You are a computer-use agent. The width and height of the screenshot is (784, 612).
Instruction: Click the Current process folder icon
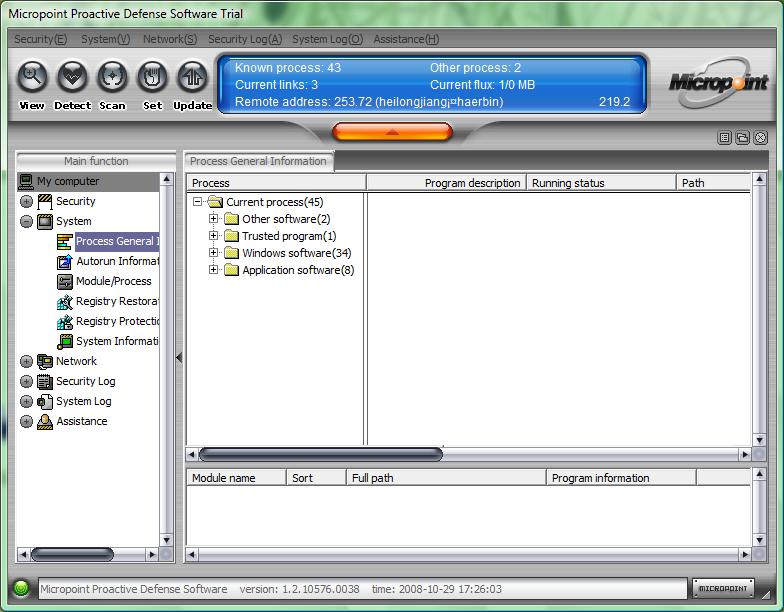click(215, 202)
